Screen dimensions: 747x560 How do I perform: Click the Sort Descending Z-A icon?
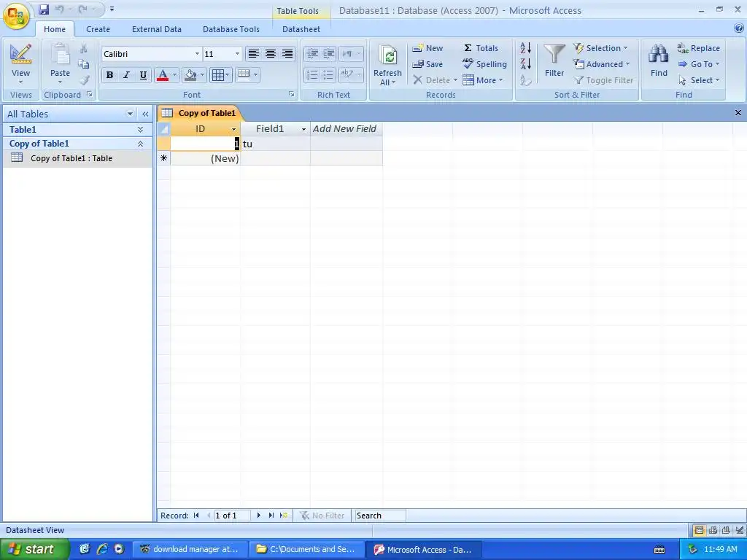click(x=525, y=64)
